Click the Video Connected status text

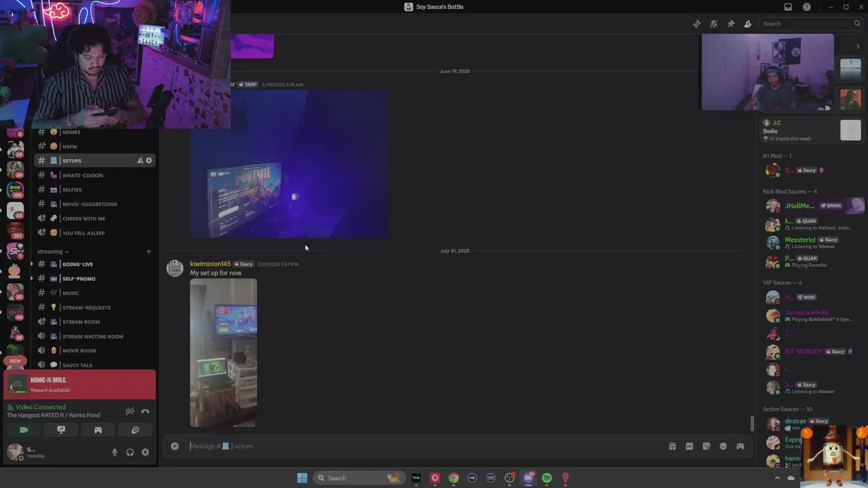(x=41, y=407)
